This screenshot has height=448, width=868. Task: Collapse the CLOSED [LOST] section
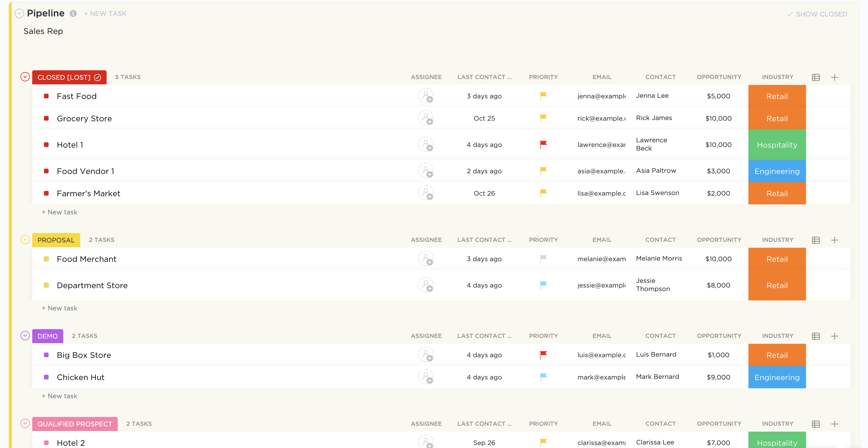coord(25,77)
